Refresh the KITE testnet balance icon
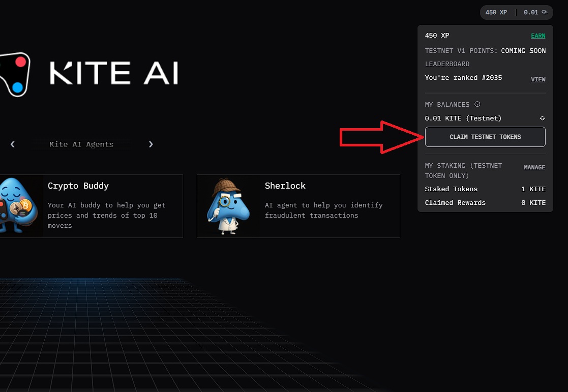Screen dimensions: 568x392 pos(542,118)
